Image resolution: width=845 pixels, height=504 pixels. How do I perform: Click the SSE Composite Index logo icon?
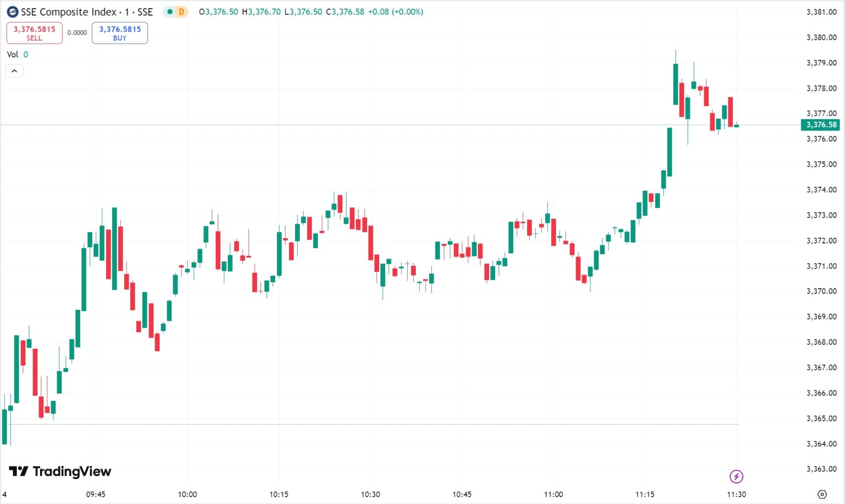(x=12, y=12)
